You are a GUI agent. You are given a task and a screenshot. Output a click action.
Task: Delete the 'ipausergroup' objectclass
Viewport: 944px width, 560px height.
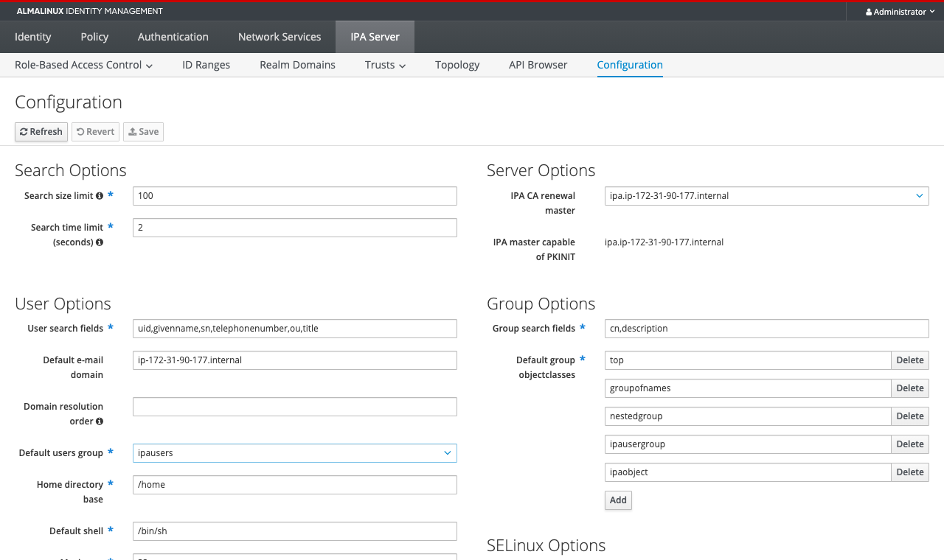[910, 444]
